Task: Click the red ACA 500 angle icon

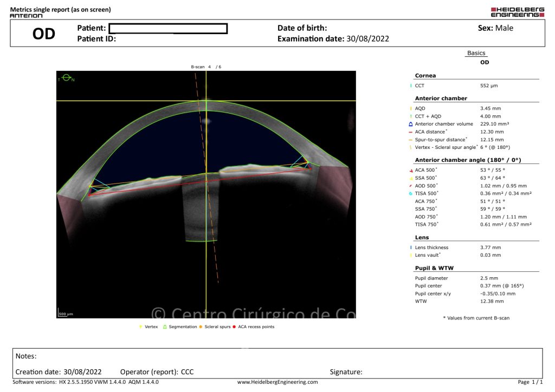Action: (x=411, y=171)
